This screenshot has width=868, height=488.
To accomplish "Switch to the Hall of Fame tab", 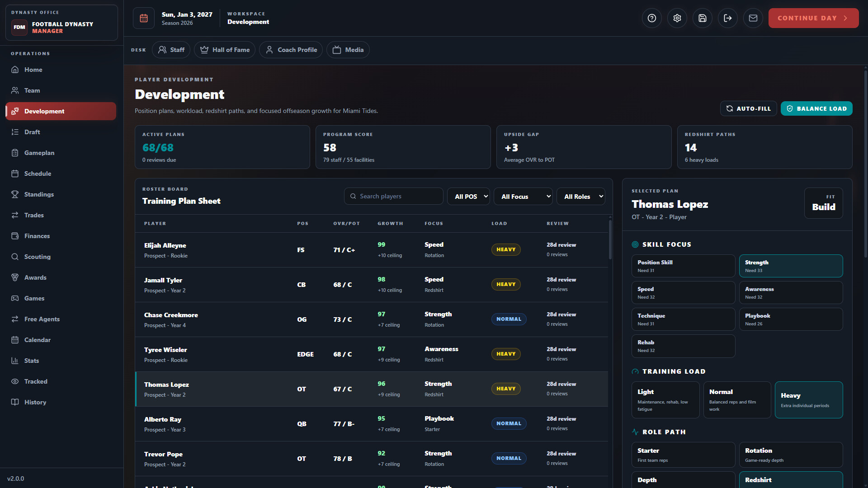I will point(225,50).
